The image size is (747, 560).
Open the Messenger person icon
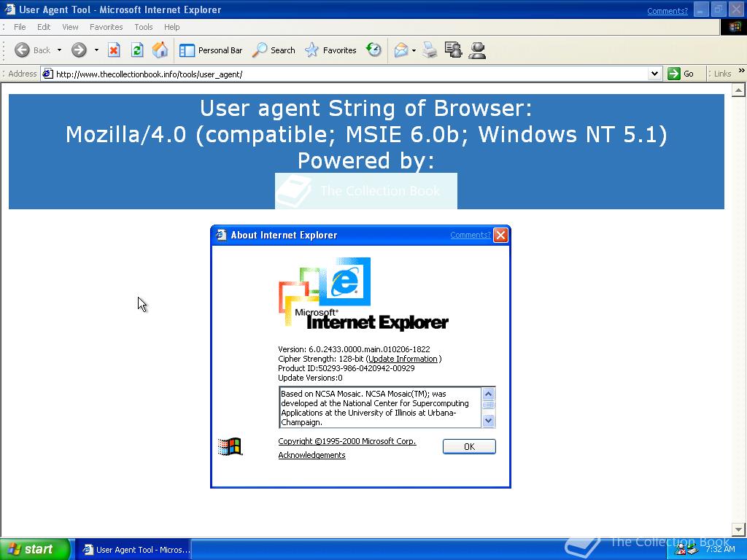click(x=477, y=50)
